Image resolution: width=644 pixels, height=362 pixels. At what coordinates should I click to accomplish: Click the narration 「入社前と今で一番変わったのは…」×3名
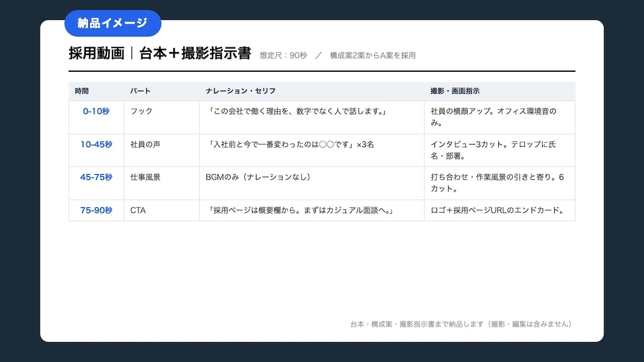312,150
